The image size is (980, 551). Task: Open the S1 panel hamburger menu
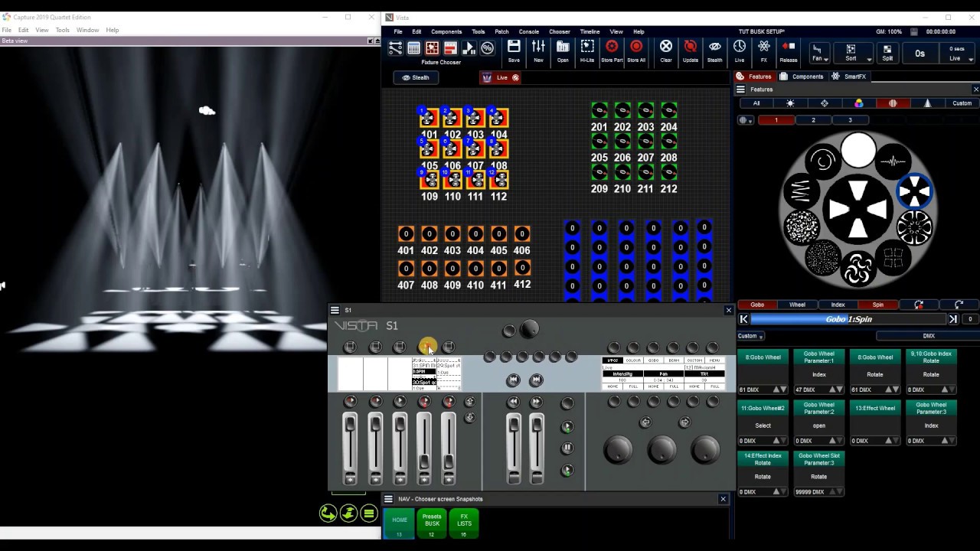click(335, 310)
